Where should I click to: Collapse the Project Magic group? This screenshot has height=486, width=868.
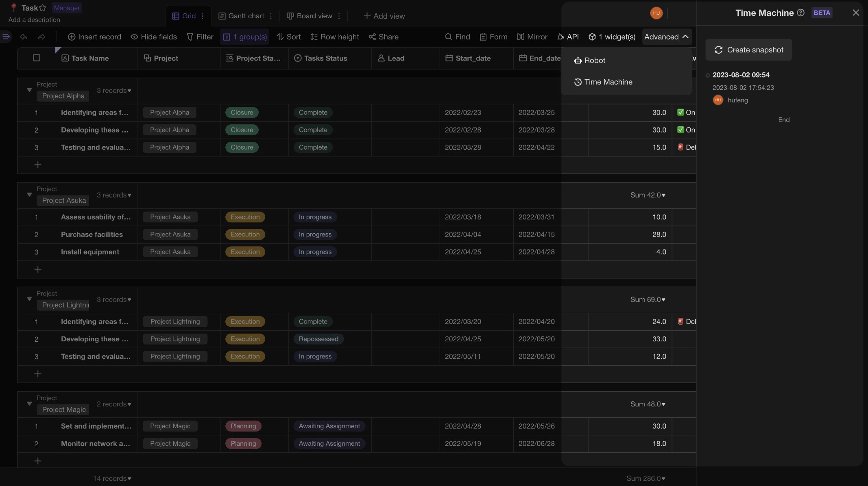pyautogui.click(x=29, y=404)
